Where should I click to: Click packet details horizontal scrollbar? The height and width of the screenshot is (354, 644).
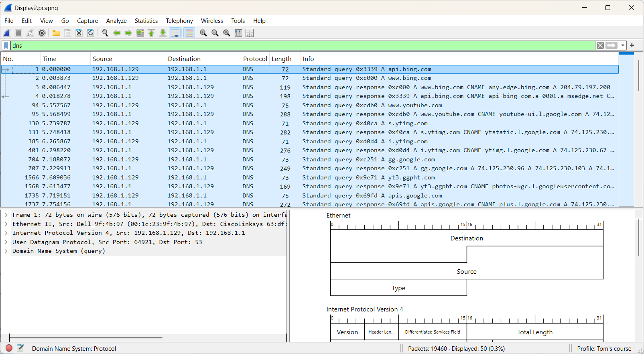coord(86,338)
